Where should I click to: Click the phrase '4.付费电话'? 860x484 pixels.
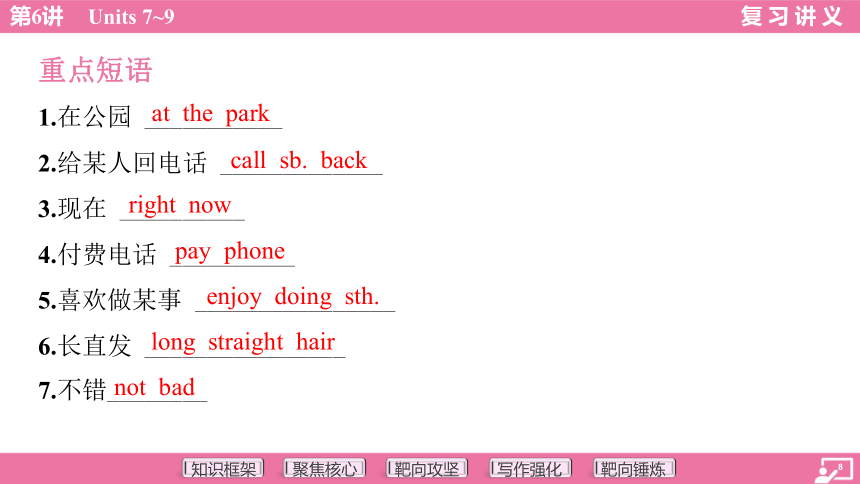pyautogui.click(x=97, y=254)
